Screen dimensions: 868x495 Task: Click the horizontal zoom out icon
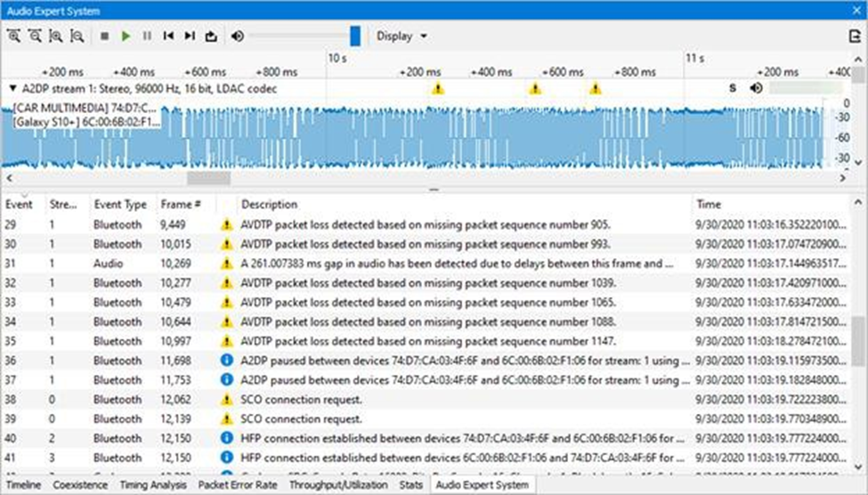point(77,36)
